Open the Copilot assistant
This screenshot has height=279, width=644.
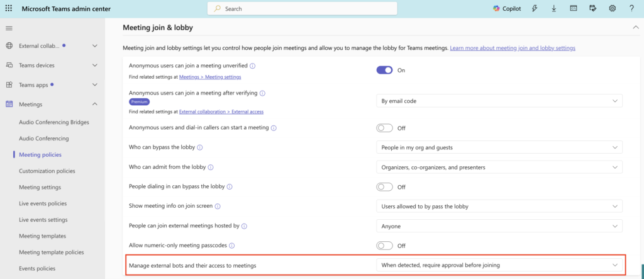(x=508, y=8)
